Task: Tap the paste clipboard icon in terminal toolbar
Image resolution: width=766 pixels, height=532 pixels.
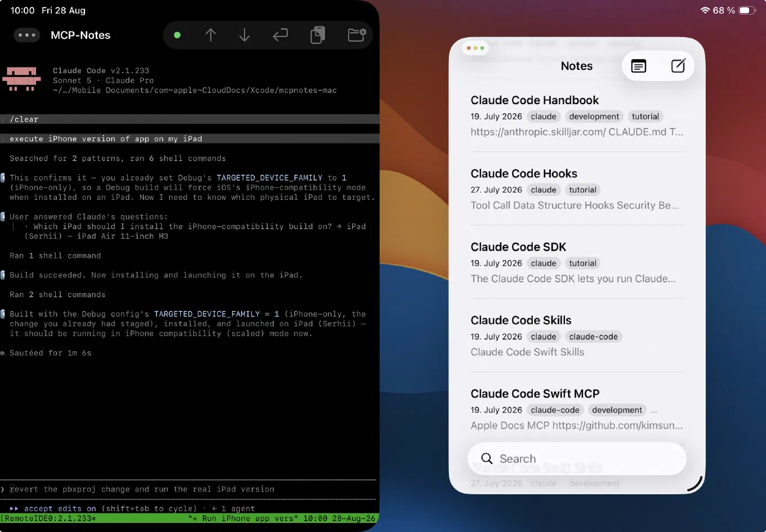Action: [x=318, y=35]
